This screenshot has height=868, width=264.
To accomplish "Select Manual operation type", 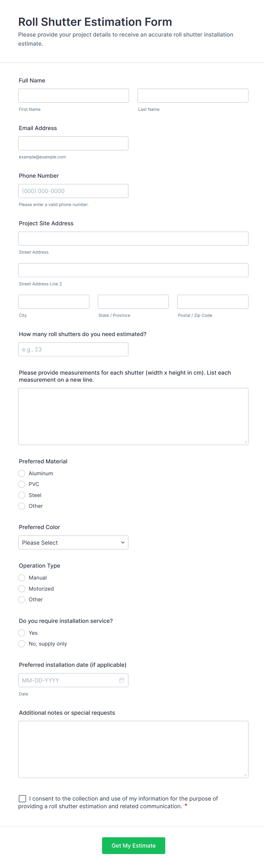I will [22, 578].
